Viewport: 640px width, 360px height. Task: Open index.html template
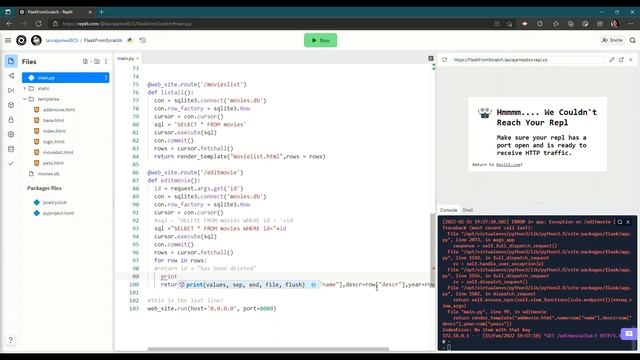[54, 131]
